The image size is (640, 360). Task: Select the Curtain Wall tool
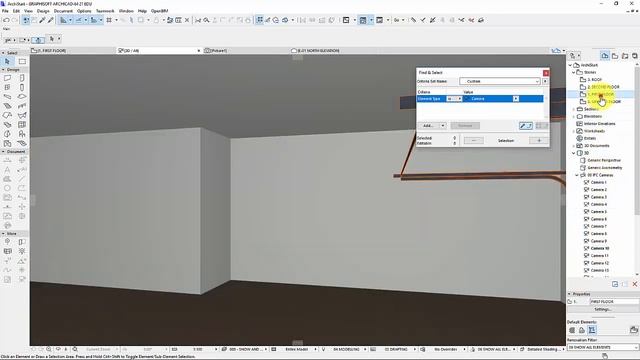[x=22, y=125]
